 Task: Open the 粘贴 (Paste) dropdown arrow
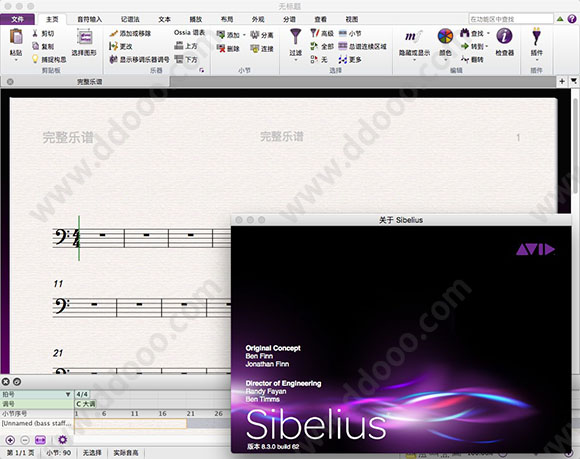(16, 60)
